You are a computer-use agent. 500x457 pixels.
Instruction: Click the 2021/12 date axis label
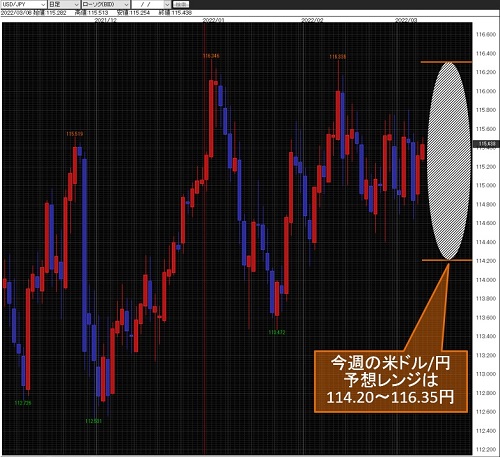(106, 20)
